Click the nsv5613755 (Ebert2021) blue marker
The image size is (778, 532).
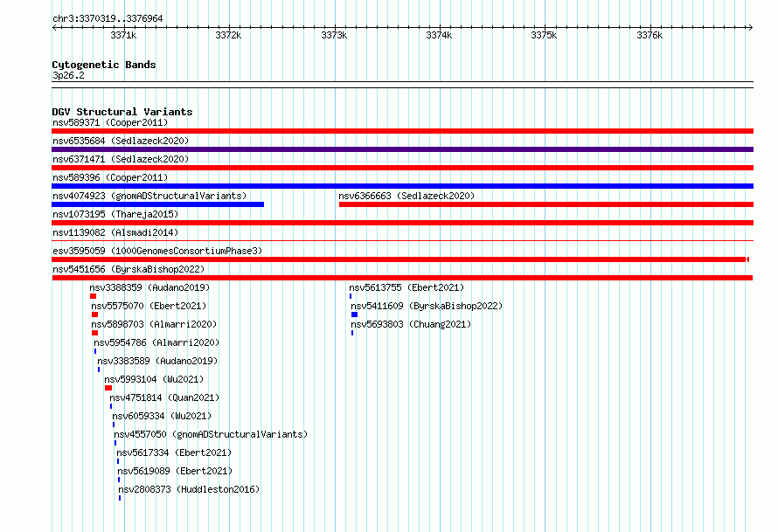(x=351, y=296)
